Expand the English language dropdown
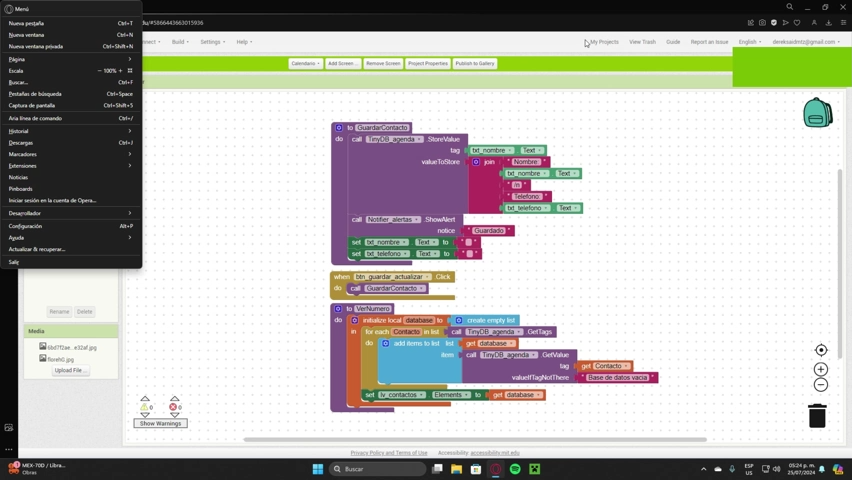The image size is (852, 480). pos(749,42)
